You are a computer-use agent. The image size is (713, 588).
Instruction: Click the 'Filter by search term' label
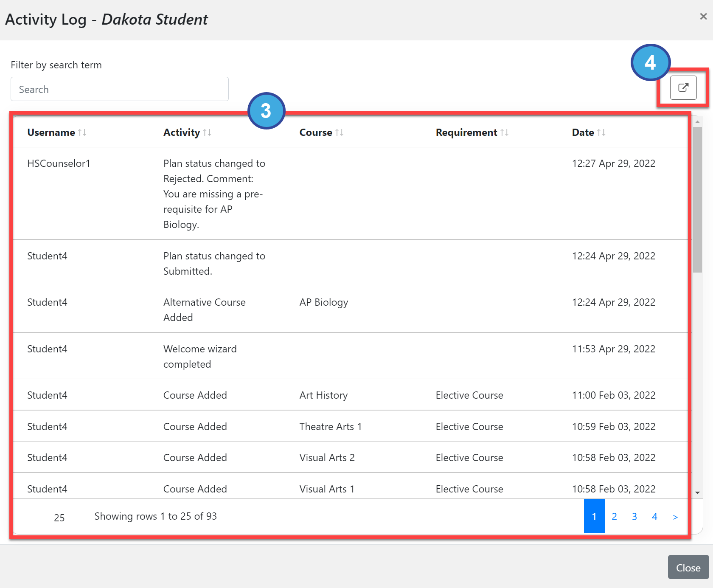[x=56, y=65]
